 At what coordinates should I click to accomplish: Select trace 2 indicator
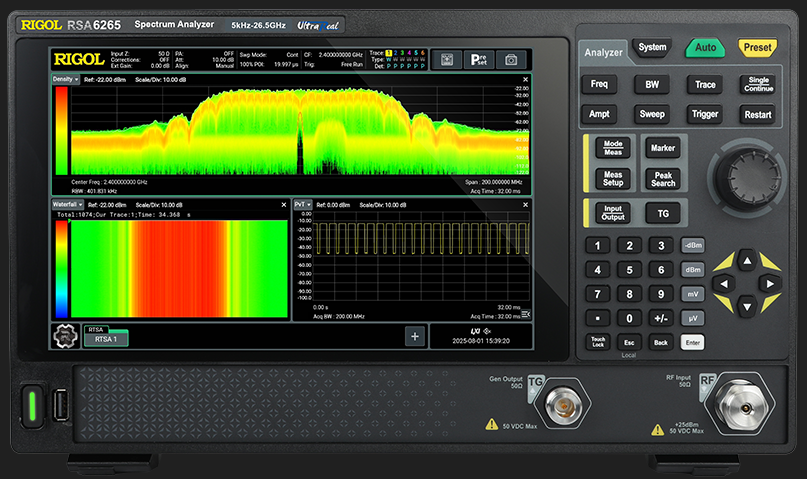pyautogui.click(x=396, y=53)
